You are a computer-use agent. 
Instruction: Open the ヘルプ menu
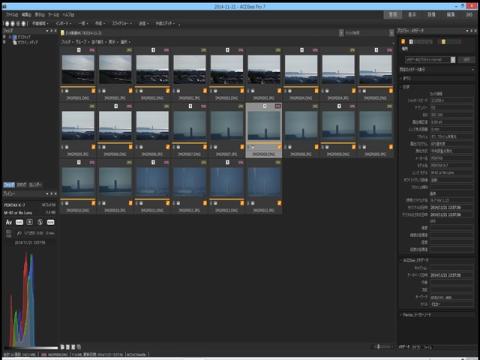[x=68, y=15]
